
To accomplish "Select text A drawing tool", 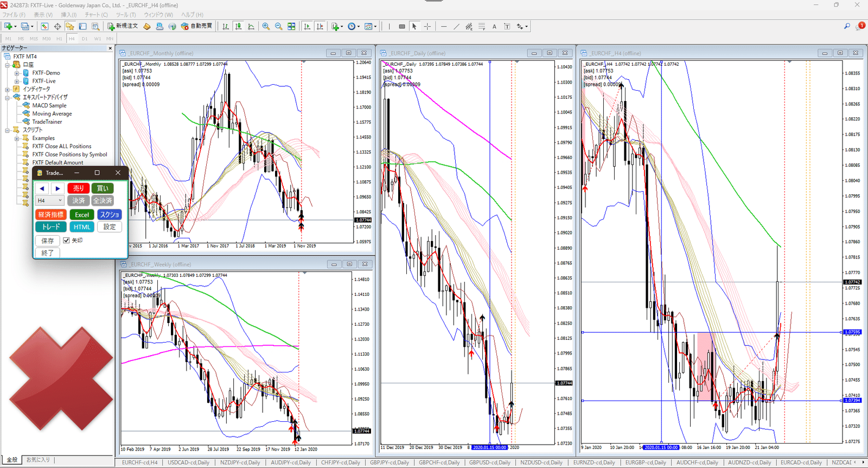I will [494, 26].
